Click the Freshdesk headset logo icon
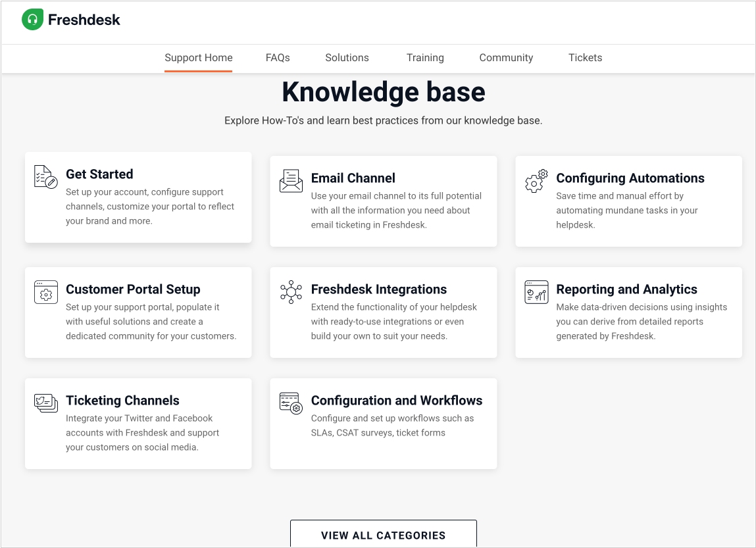This screenshot has width=756, height=548. tap(32, 20)
